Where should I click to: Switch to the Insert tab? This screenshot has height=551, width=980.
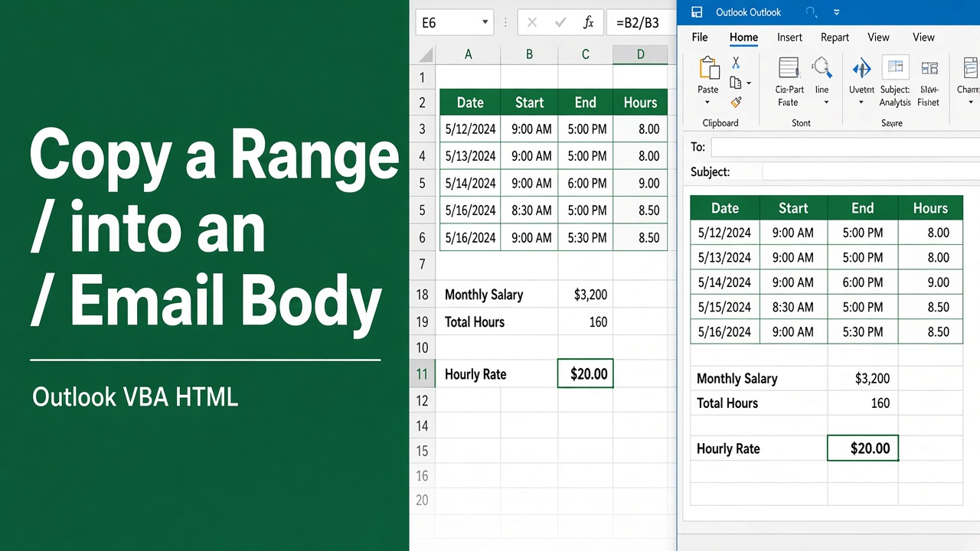789,37
